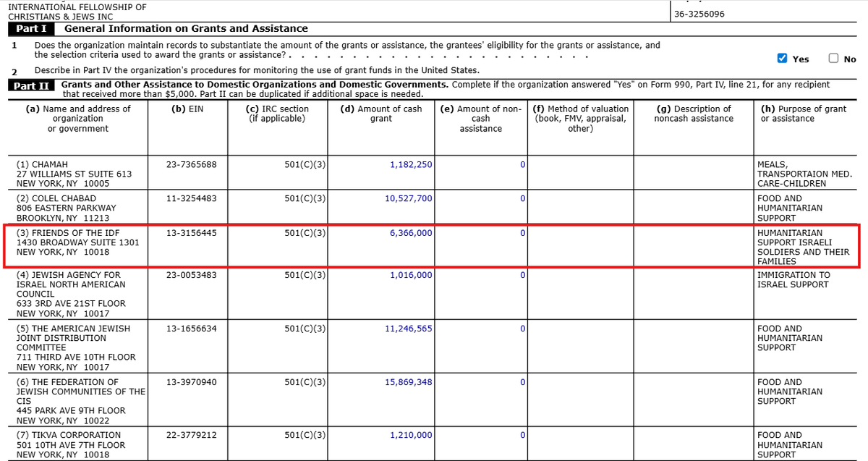Click Colel Chabad cash grant 10,527,700
868x461 pixels.
[409, 198]
